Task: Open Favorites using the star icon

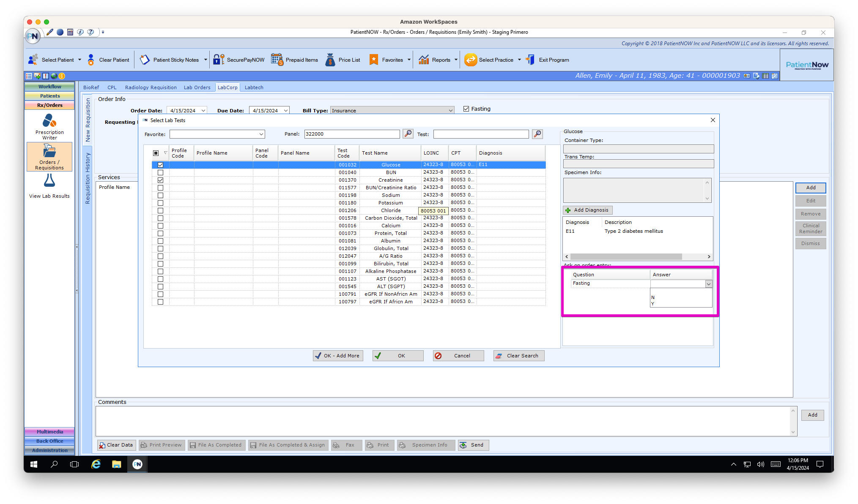Action: 374,59
